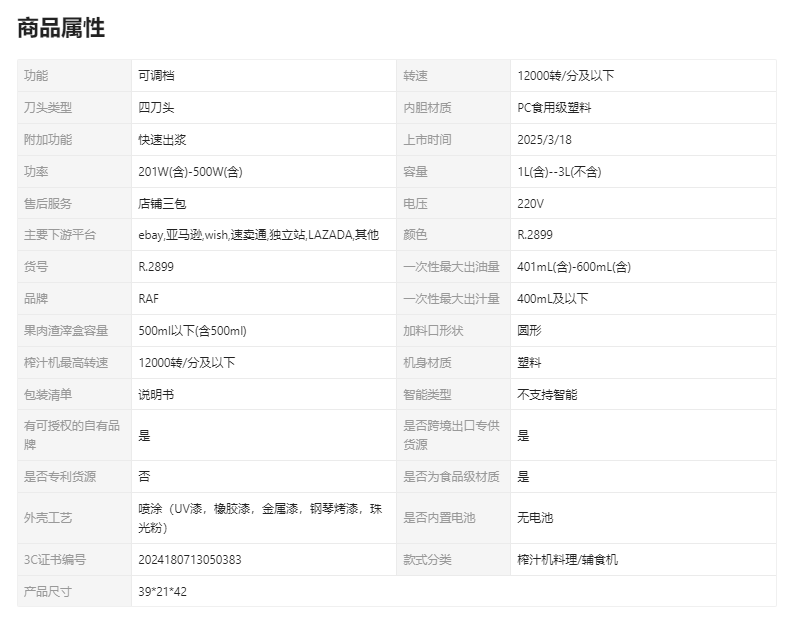Image resolution: width=786 pixels, height=619 pixels.
Task: Click the 商品属性 heading
Action: pos(61,28)
